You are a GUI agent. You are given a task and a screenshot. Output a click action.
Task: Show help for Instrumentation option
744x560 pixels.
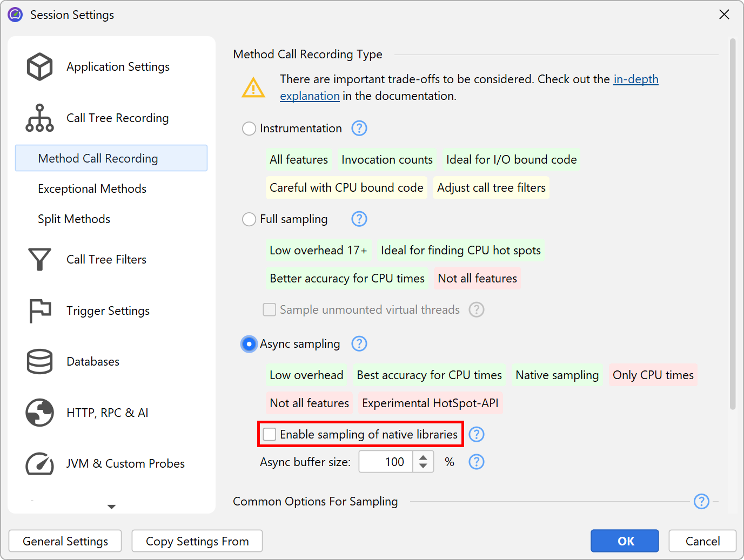coord(359,129)
